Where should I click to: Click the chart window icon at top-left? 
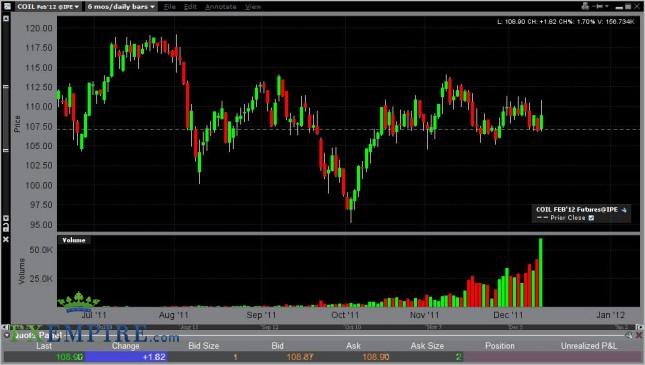[7, 6]
